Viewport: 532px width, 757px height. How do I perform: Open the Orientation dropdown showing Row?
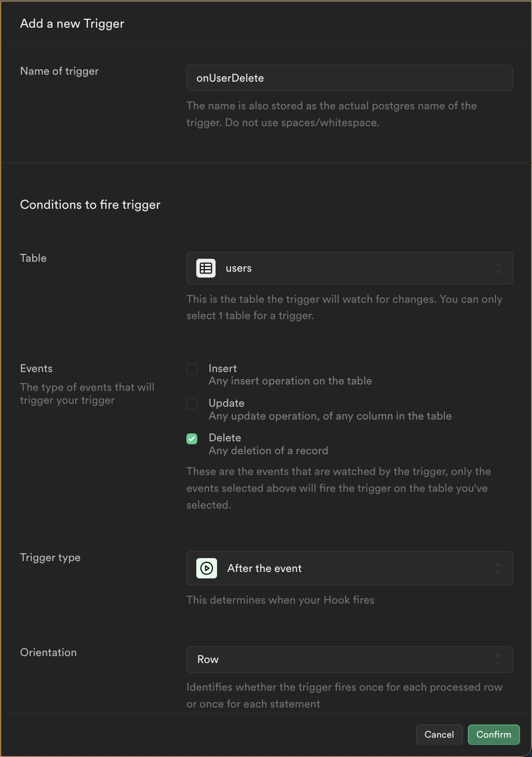tap(350, 659)
